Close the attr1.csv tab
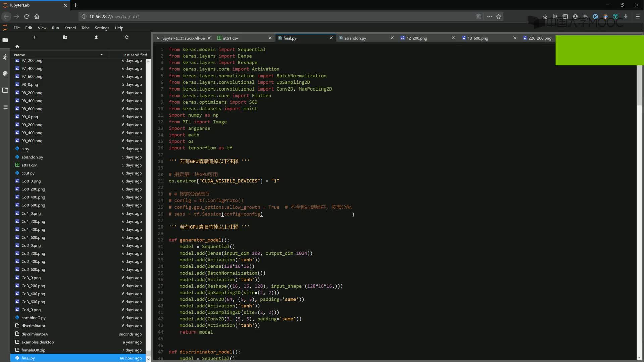The image size is (644, 362). click(270, 38)
